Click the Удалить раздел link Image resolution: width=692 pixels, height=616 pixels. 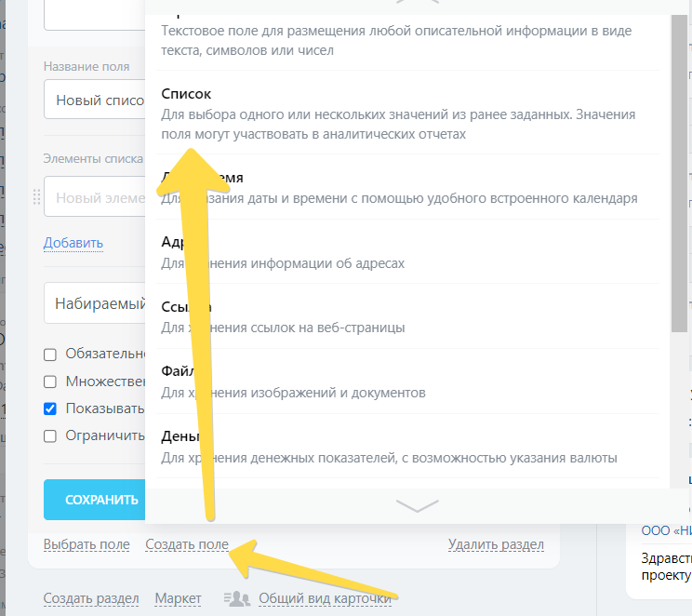[x=496, y=544]
